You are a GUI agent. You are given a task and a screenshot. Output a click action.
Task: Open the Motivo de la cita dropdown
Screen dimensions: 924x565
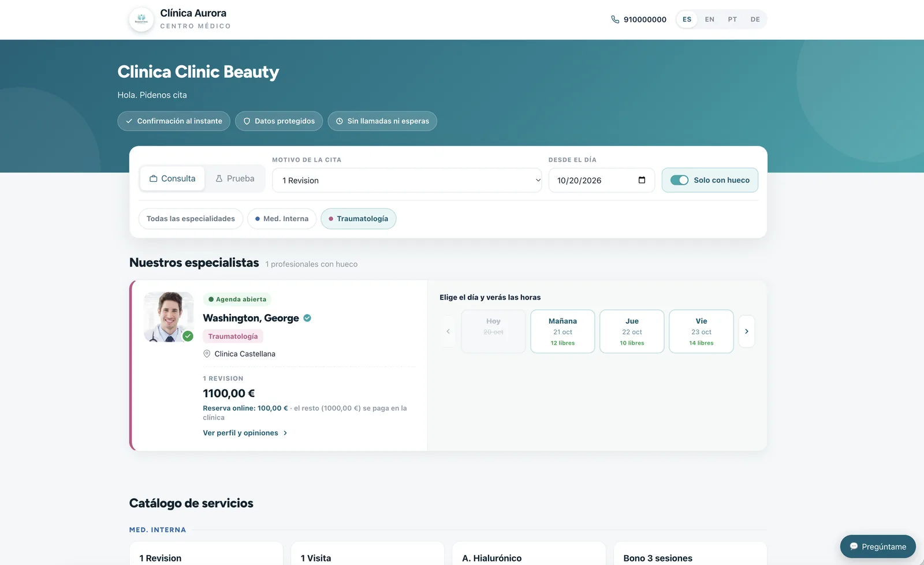click(407, 180)
